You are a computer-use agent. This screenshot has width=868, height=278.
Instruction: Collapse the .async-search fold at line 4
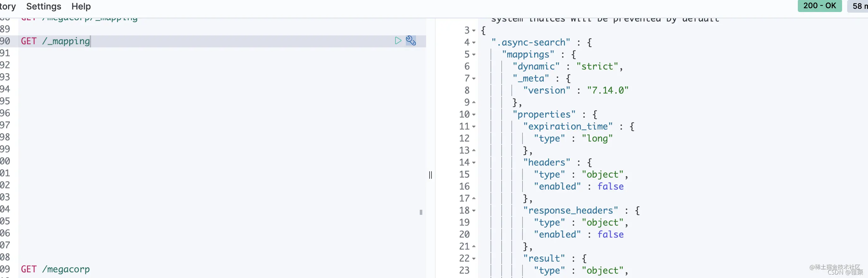pos(474,43)
